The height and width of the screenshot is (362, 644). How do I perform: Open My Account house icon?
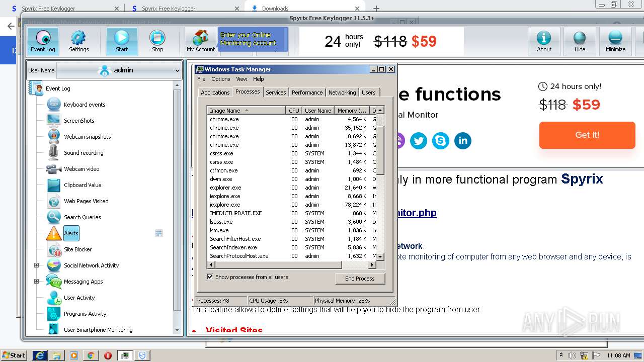(201, 41)
